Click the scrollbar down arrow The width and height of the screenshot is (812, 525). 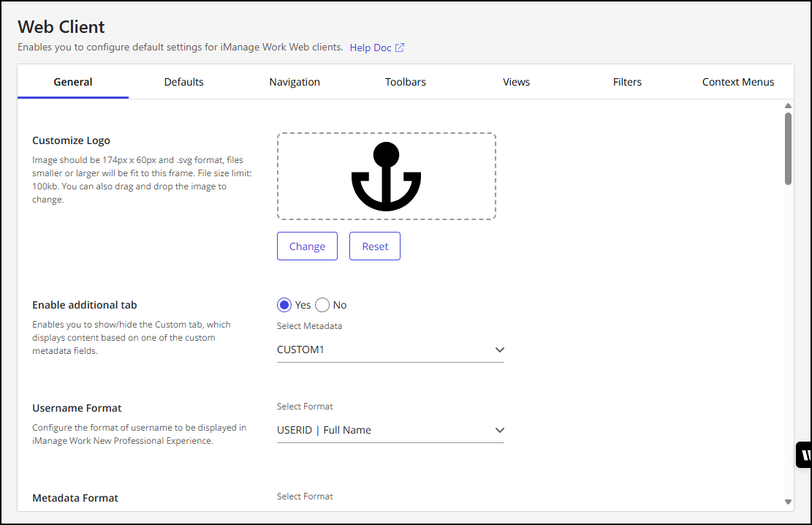point(788,502)
